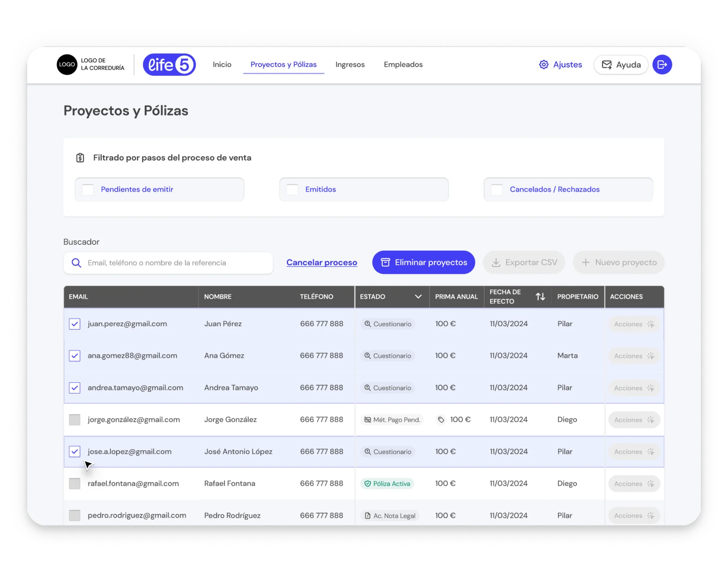Uncheck andrea.tamayo@gmail.com row checkbox
Viewport: 728px width, 572px height.
point(75,388)
